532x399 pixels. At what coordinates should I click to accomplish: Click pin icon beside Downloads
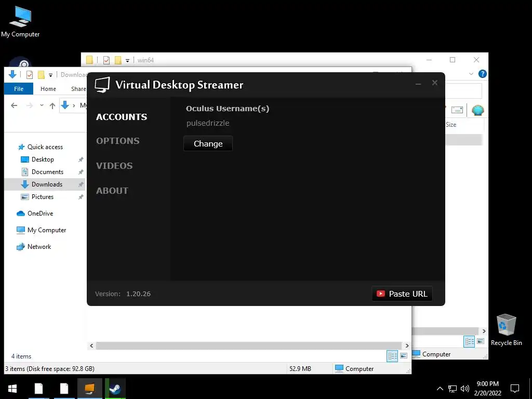click(81, 184)
